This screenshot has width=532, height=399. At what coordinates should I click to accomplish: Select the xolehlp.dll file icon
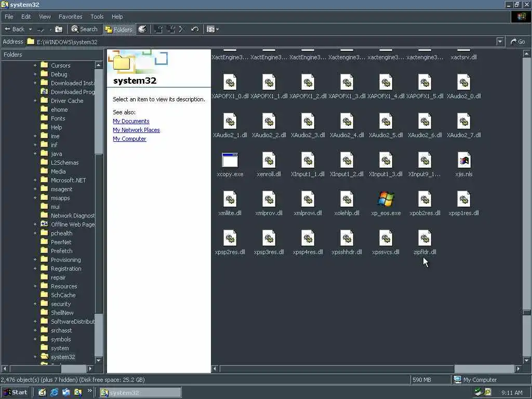pos(347,199)
